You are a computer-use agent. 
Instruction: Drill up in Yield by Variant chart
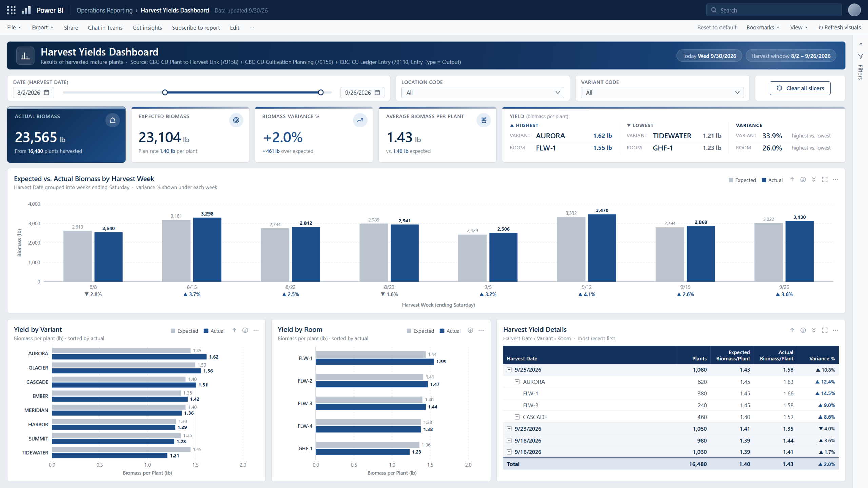click(234, 330)
